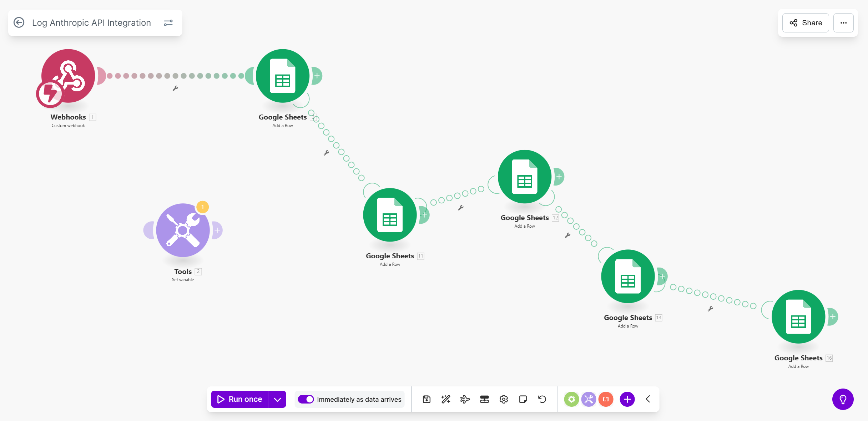Click the auto-align magic wand icon
868x421 pixels.
pos(445,399)
